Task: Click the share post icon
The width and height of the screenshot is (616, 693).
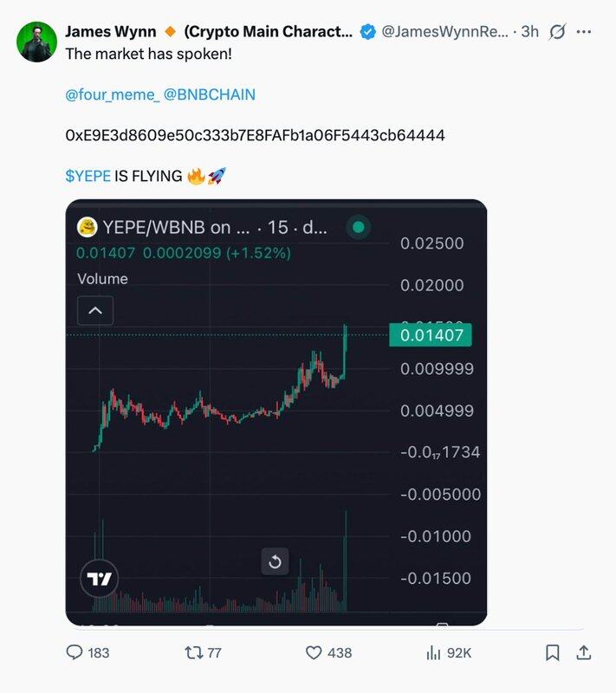Action: [584, 652]
